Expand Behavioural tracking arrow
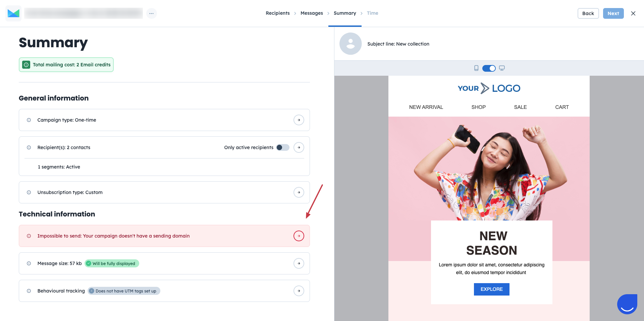Screen dimensions: 644x321 coord(299,291)
